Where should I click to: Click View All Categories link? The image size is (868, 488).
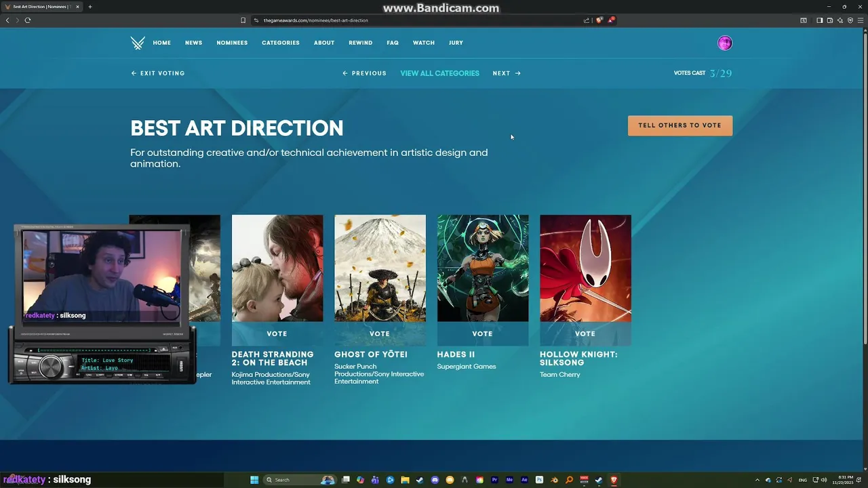point(439,73)
